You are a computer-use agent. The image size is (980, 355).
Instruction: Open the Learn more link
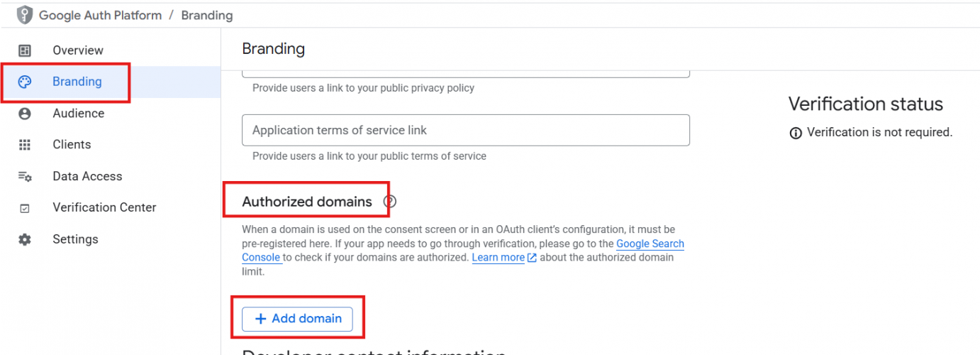pyautogui.click(x=499, y=258)
